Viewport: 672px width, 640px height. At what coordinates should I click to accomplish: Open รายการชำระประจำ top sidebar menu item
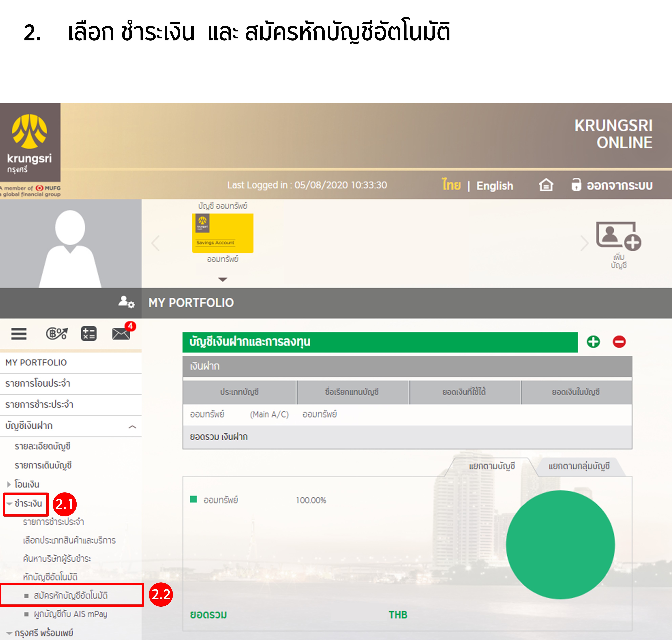pos(71,405)
